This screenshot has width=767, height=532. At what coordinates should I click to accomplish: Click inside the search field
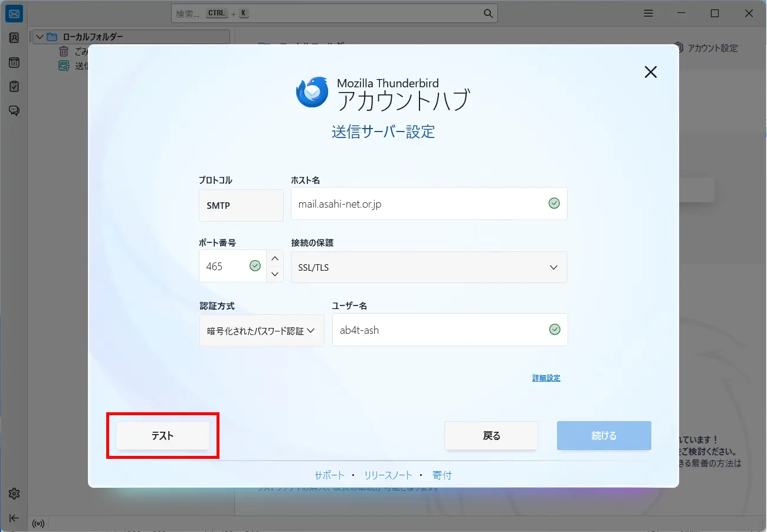pos(330,13)
